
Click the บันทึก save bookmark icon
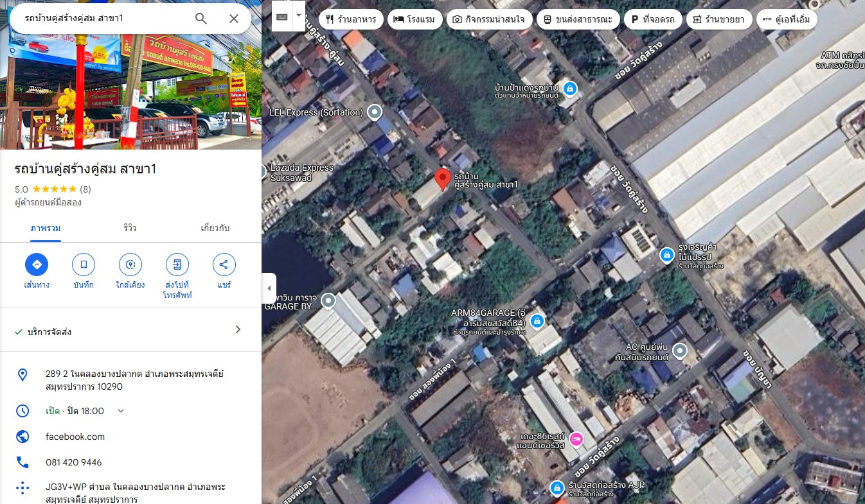click(x=84, y=265)
